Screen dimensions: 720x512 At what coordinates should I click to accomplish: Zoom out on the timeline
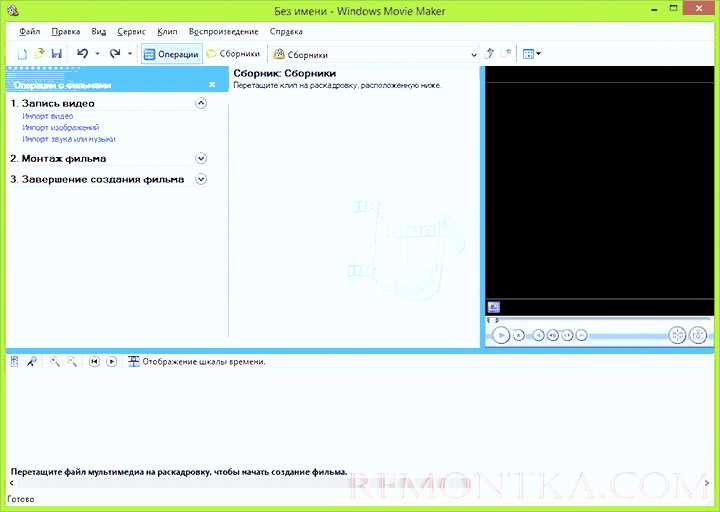click(72, 362)
